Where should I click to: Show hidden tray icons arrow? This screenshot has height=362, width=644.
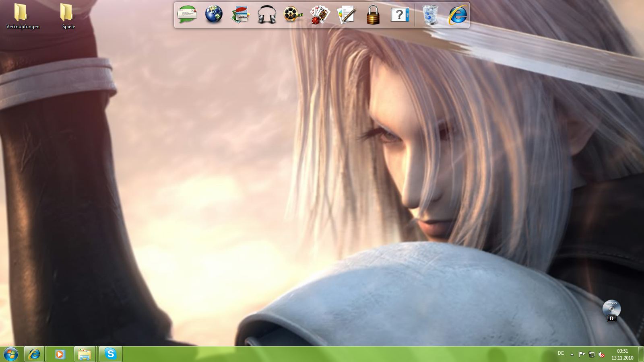point(572,354)
